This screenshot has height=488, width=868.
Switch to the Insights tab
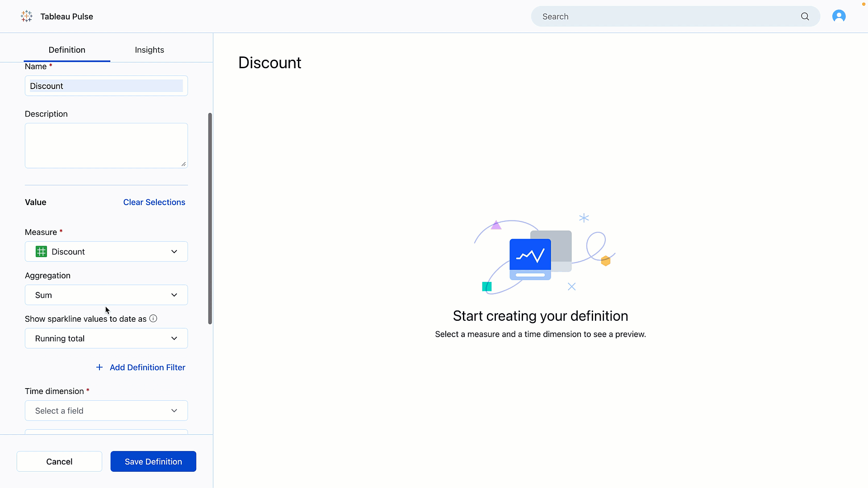coord(149,49)
